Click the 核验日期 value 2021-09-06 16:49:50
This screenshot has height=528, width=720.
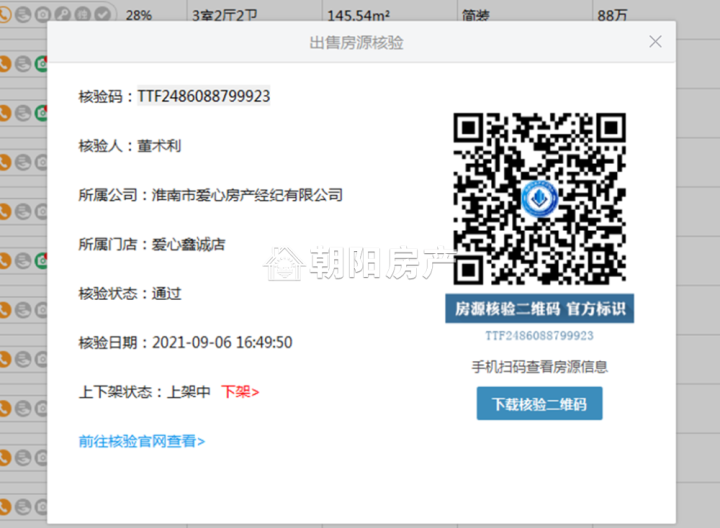222,343
